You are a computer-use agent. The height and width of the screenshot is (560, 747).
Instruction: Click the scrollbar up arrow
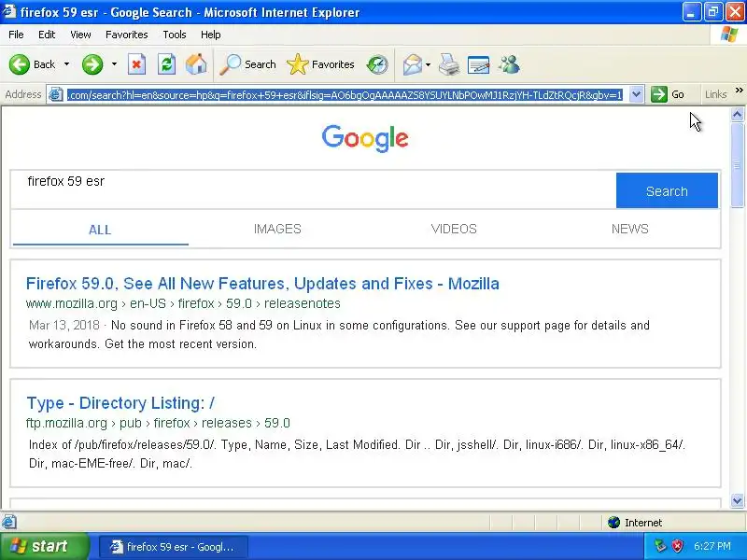click(x=737, y=114)
